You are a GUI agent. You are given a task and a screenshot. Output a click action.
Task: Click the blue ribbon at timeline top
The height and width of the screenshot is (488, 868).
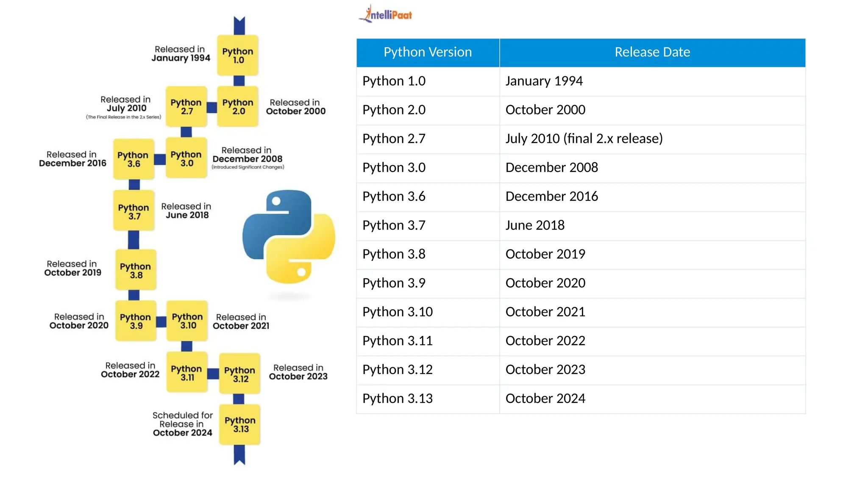(239, 25)
